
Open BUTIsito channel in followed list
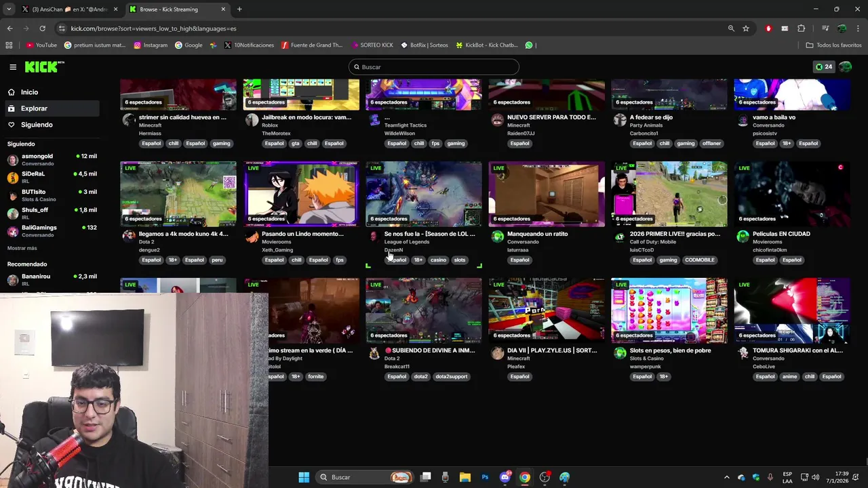pos(52,195)
